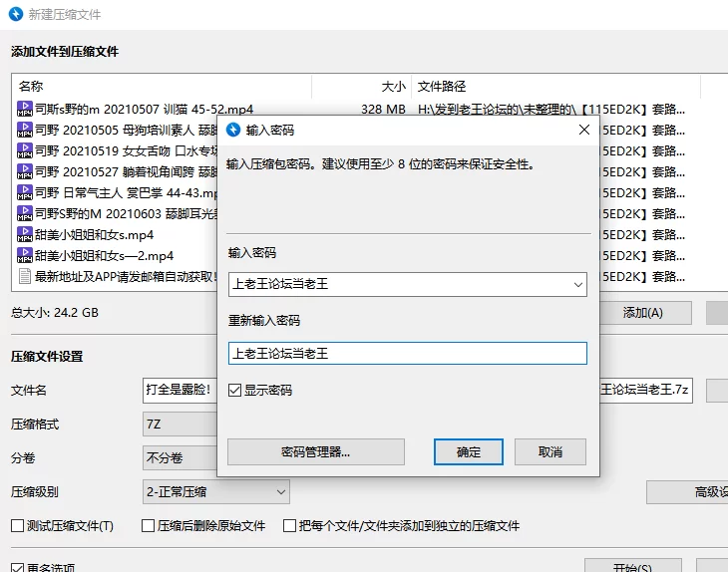Select MP4 icon of 司野S野的M 20210603 file
This screenshot has height=572, width=728.
click(25, 213)
